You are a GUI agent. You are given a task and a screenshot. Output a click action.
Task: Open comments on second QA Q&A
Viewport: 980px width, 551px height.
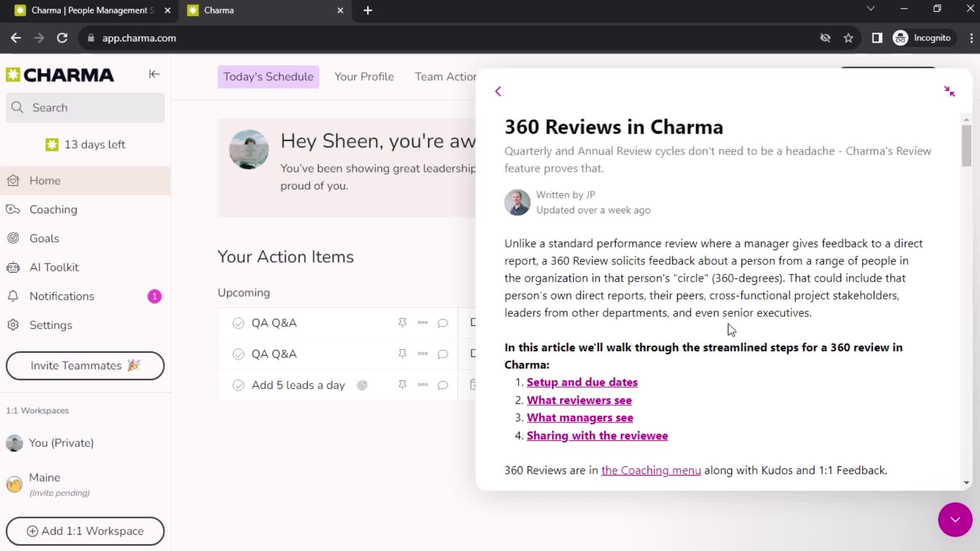tap(443, 354)
